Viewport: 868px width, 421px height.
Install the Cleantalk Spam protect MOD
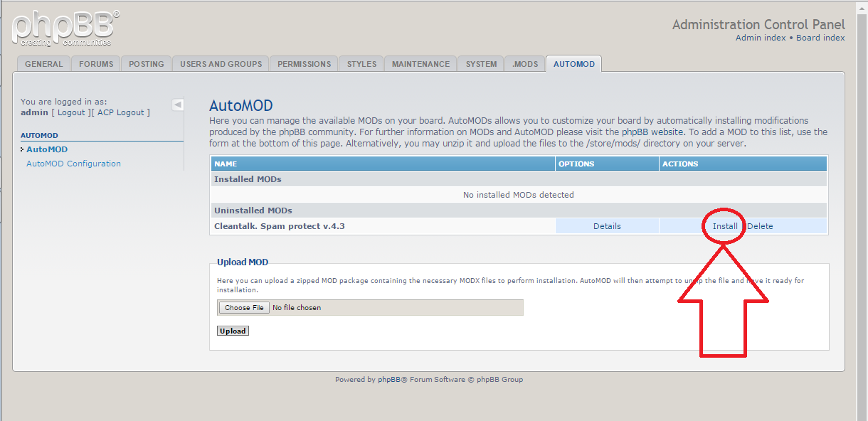pyautogui.click(x=724, y=225)
